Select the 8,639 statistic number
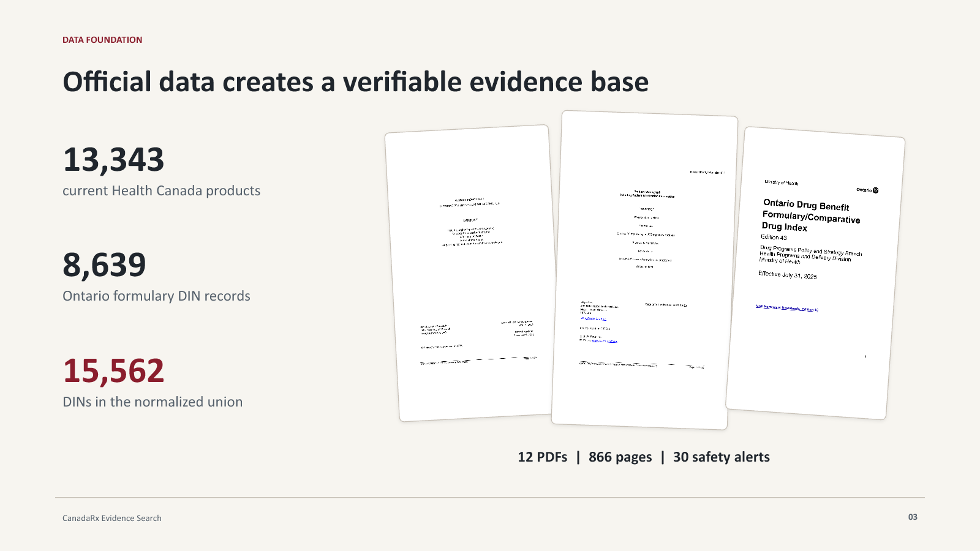This screenshot has height=551, width=980. click(104, 265)
